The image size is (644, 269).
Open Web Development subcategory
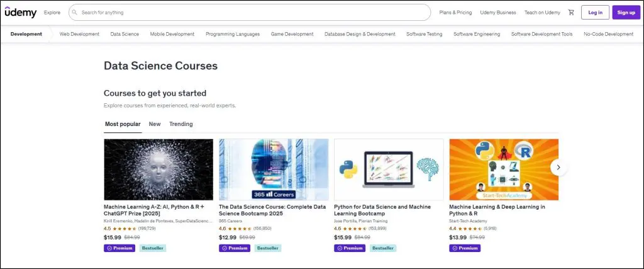pyautogui.click(x=79, y=34)
